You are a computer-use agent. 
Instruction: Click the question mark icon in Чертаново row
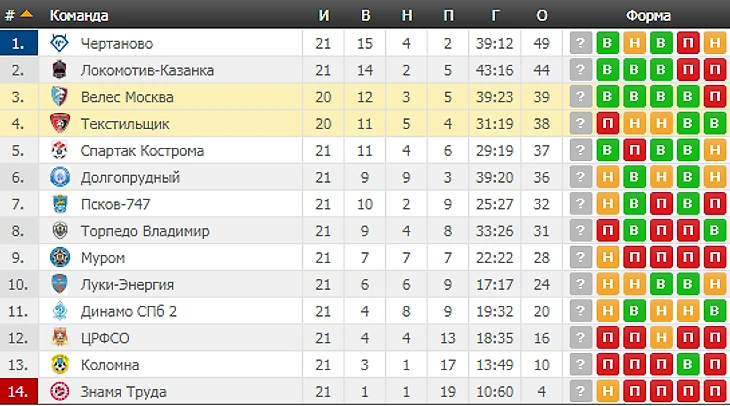581,43
